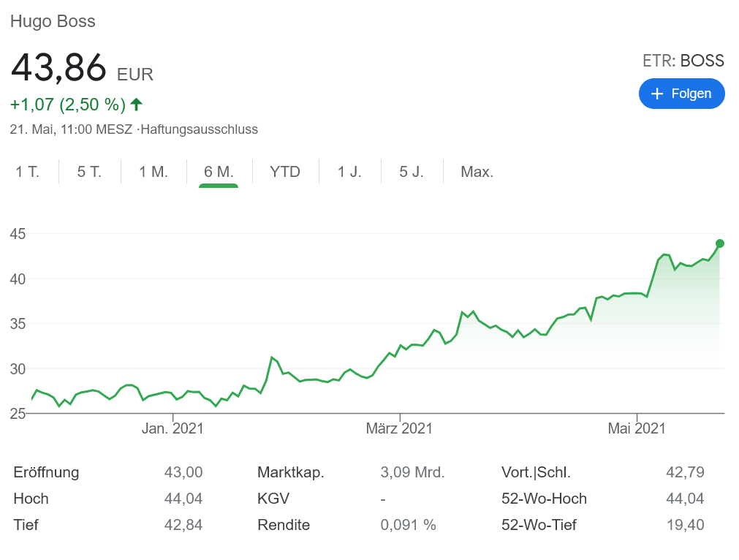Click the 52-Wo-Tief value 19,40
Screen dimensions: 739x560
click(685, 525)
